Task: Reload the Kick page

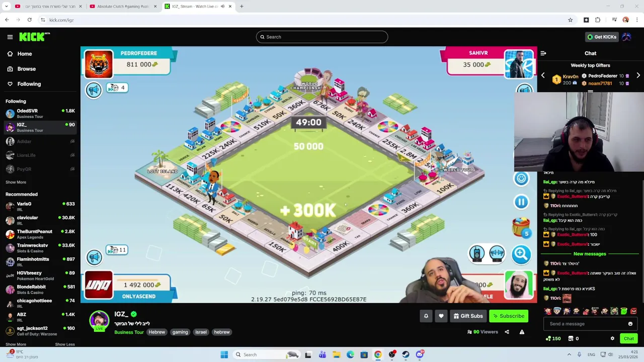Action: click(x=30, y=20)
